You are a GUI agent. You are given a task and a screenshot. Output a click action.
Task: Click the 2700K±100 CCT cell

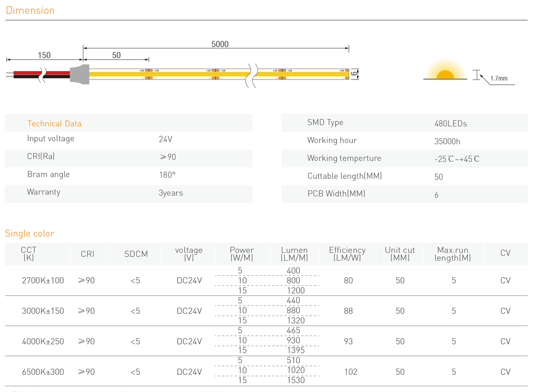(43, 281)
